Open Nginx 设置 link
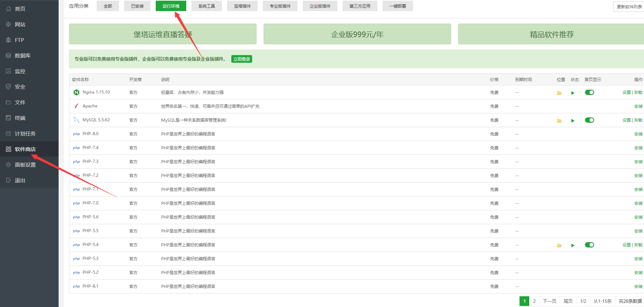The width and height of the screenshot is (644, 307). 626,93
